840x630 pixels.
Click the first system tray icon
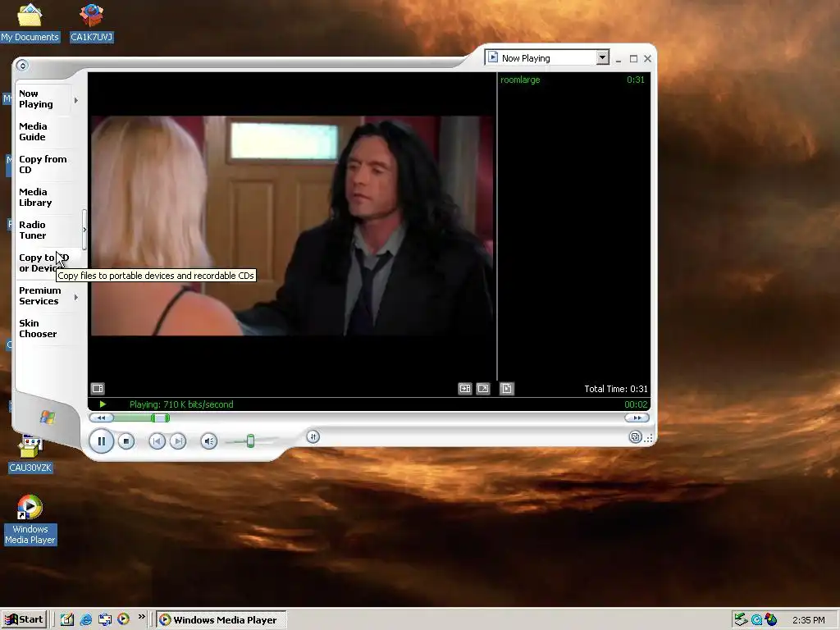tap(741, 620)
